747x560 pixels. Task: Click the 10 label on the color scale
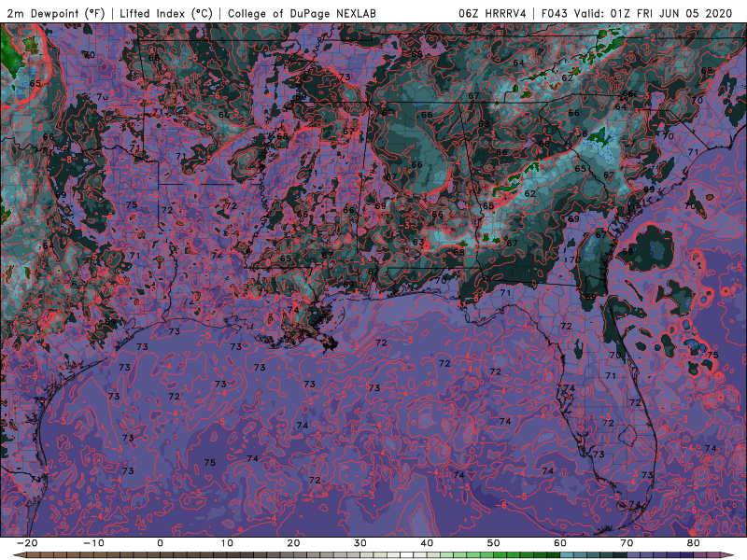227,543
